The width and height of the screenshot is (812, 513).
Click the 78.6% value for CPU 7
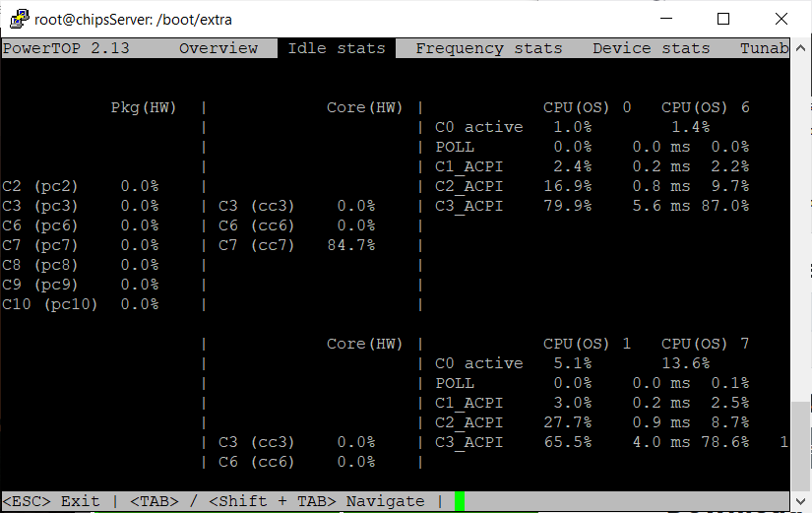click(x=725, y=442)
